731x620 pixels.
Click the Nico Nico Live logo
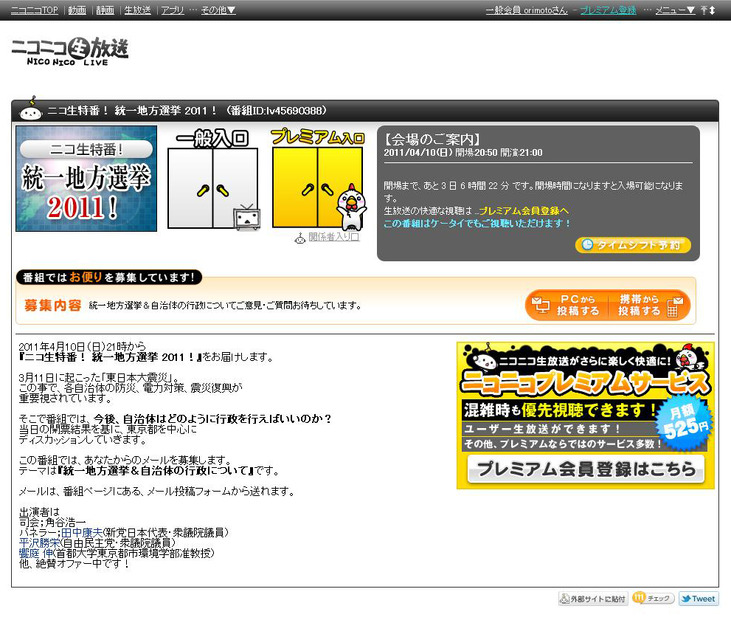tap(70, 51)
